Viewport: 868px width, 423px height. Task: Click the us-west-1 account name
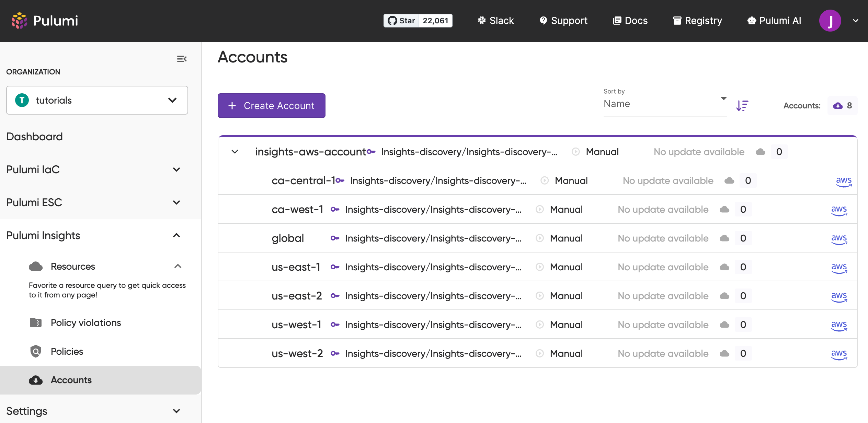pos(296,325)
